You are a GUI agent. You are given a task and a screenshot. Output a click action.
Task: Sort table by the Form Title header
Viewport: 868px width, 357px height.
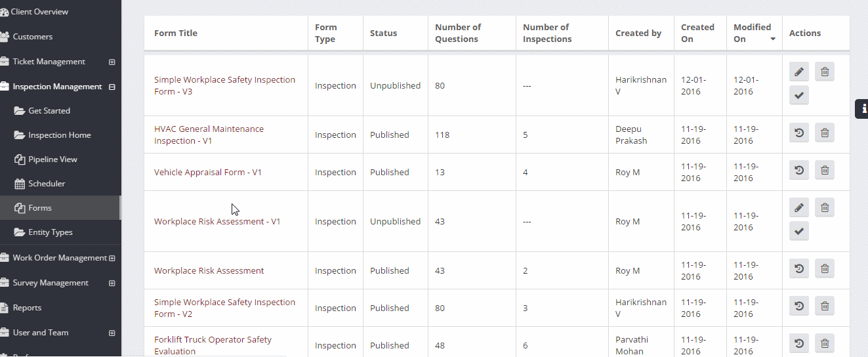point(176,33)
